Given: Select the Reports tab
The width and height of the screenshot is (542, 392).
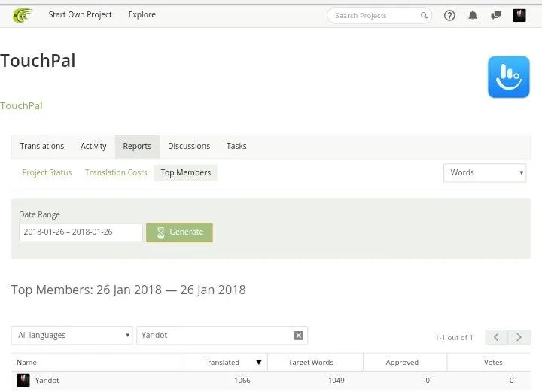Looking at the screenshot, I should pyautogui.click(x=137, y=147).
